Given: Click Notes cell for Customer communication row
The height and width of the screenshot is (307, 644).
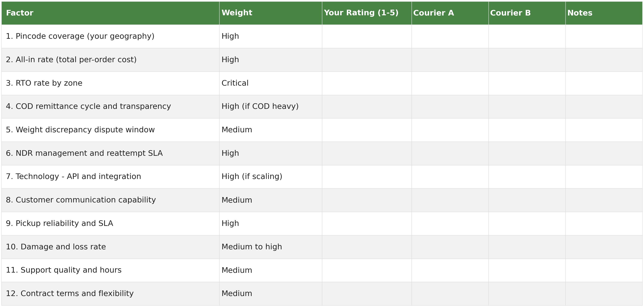Looking at the screenshot, I should click(604, 200).
